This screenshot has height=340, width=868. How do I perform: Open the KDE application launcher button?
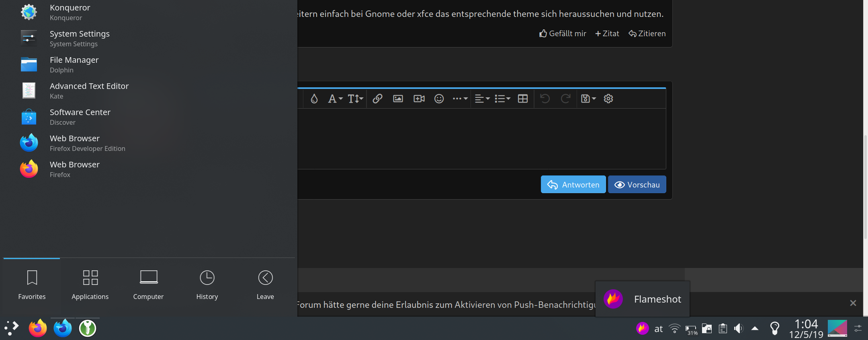point(11,328)
